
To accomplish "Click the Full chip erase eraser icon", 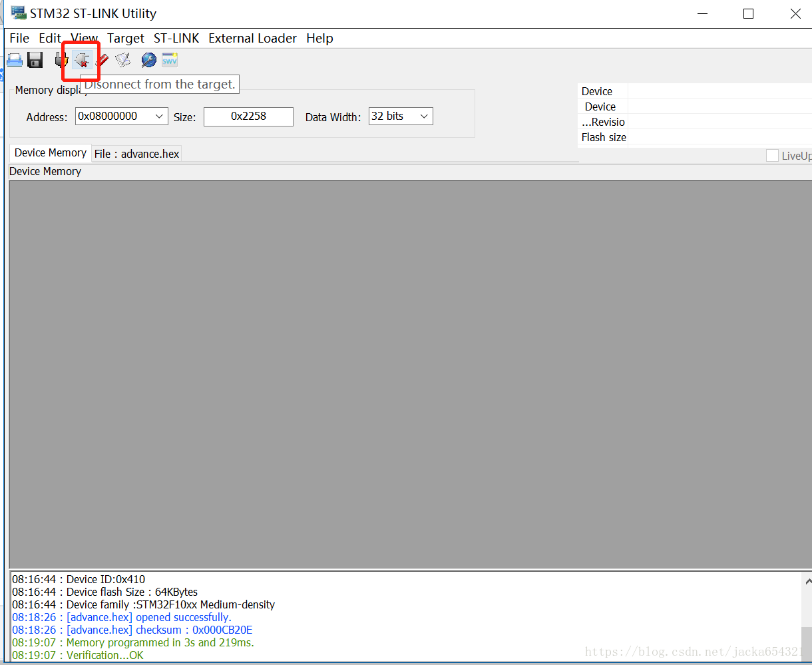I will pos(102,61).
